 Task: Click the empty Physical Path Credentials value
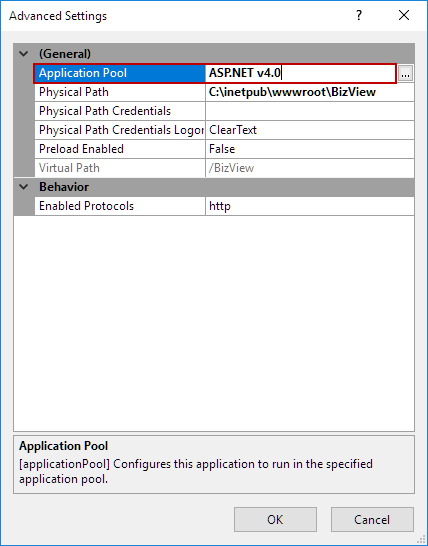coord(310,111)
